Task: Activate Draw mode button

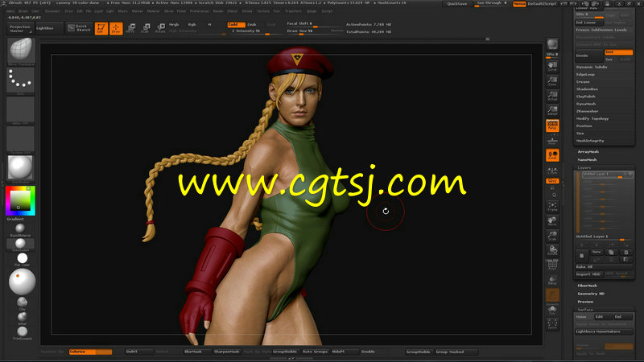Action: tap(116, 28)
